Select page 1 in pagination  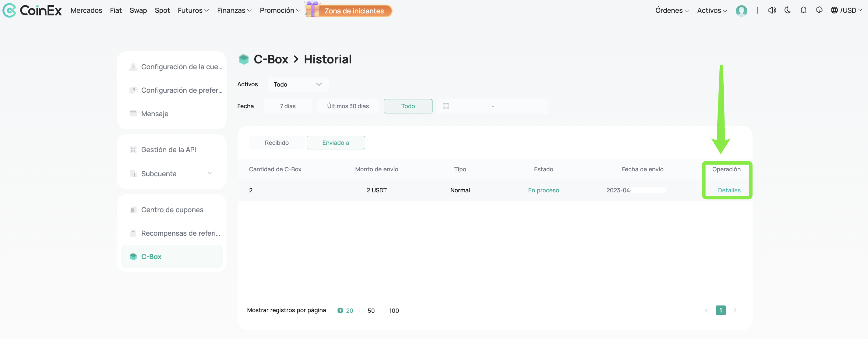(x=721, y=310)
